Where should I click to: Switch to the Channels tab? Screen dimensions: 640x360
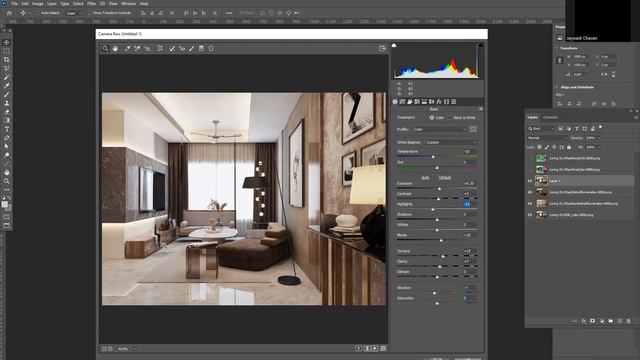point(550,118)
